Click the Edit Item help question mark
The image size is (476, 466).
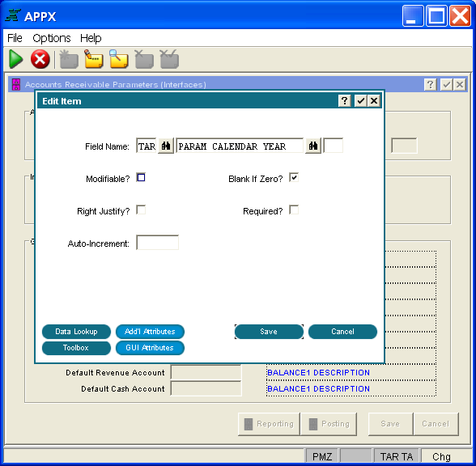pyautogui.click(x=345, y=100)
